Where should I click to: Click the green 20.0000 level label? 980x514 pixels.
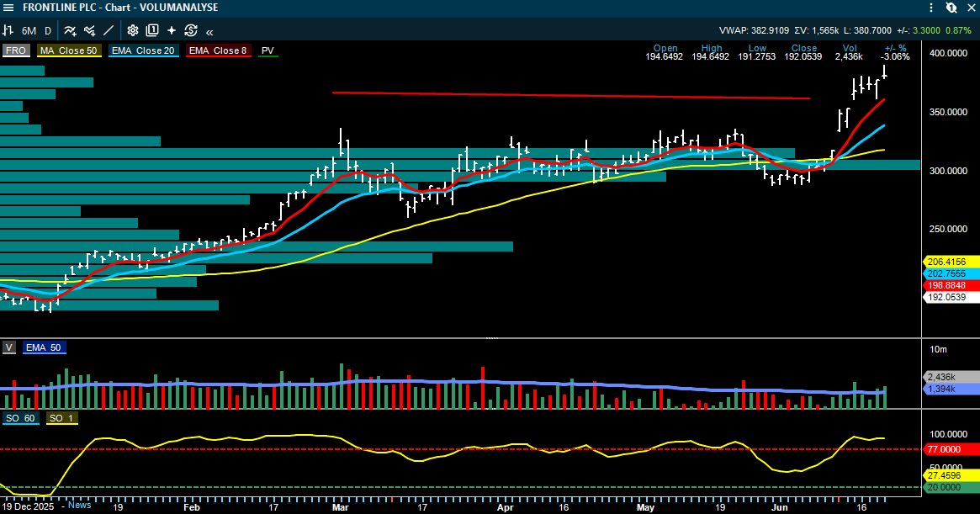pos(951,487)
